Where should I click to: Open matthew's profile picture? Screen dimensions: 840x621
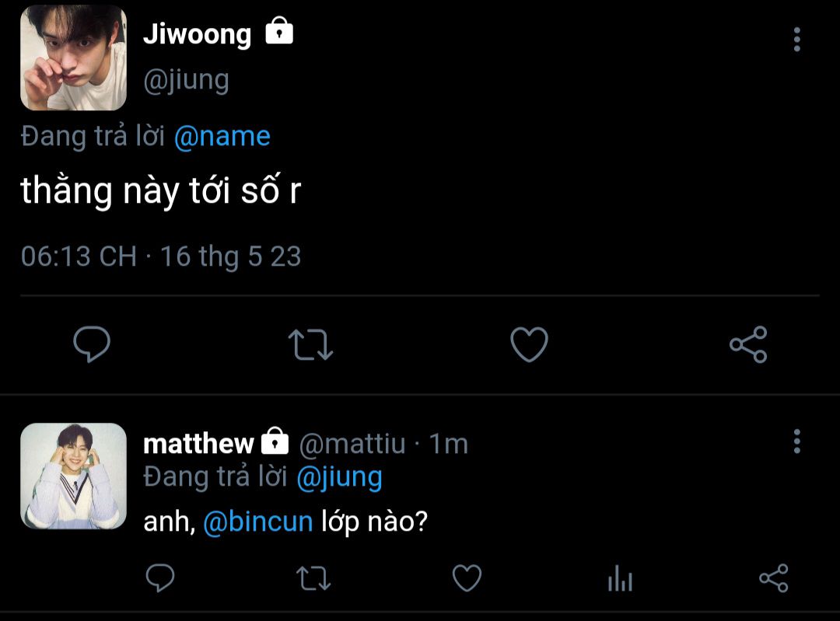point(73,476)
